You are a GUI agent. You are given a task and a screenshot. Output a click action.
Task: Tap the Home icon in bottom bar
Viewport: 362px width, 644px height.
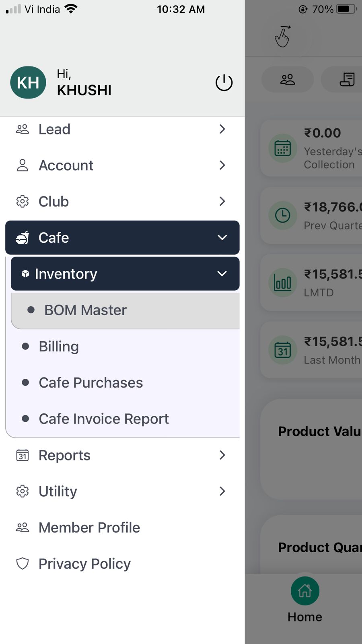(305, 591)
